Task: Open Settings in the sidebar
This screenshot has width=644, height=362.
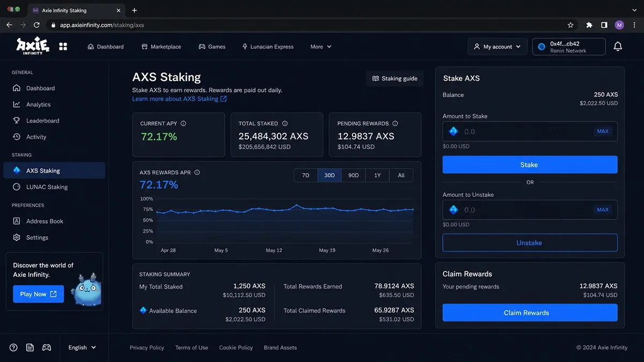Action: pyautogui.click(x=54, y=237)
